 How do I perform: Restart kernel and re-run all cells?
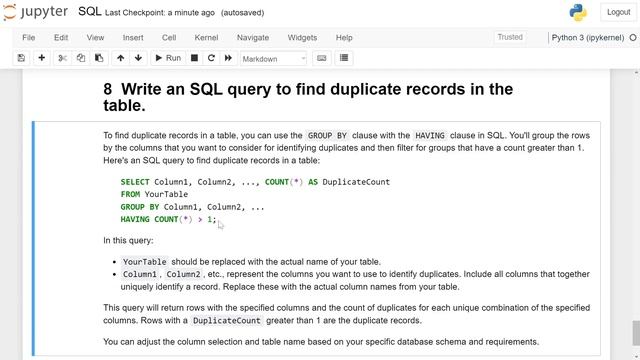click(x=228, y=58)
